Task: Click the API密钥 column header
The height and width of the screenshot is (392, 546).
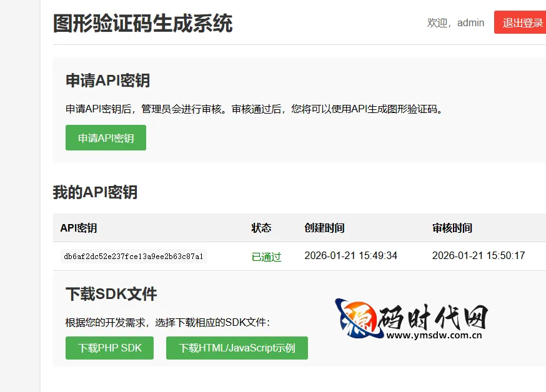Action: click(79, 228)
